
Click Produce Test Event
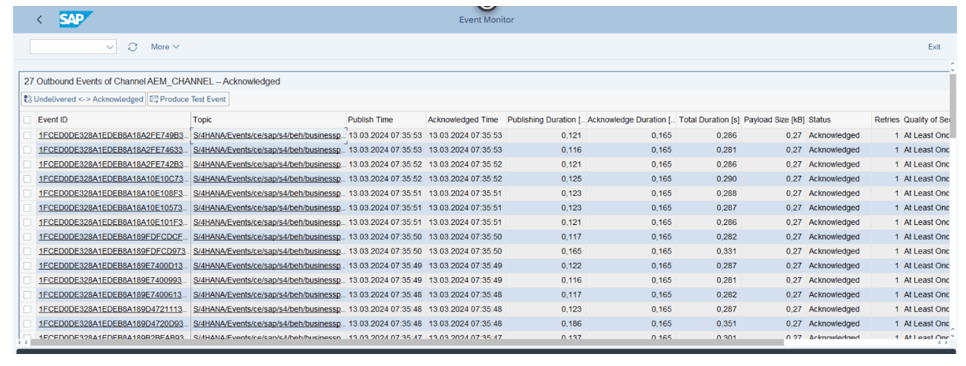[x=189, y=99]
